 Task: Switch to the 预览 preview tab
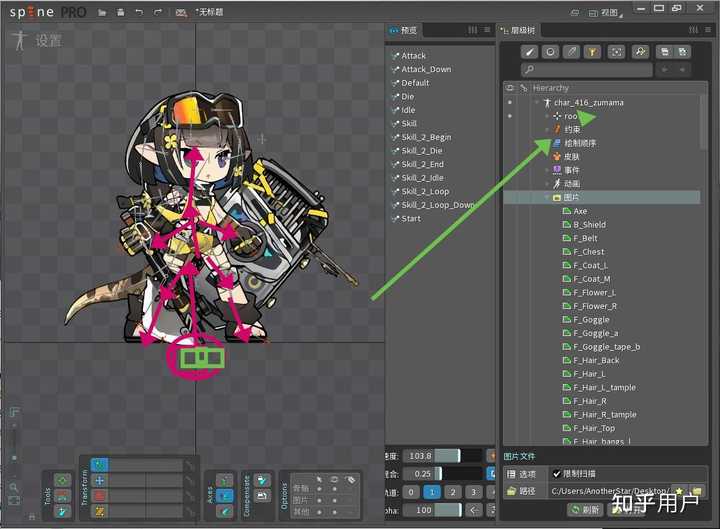tap(404, 30)
